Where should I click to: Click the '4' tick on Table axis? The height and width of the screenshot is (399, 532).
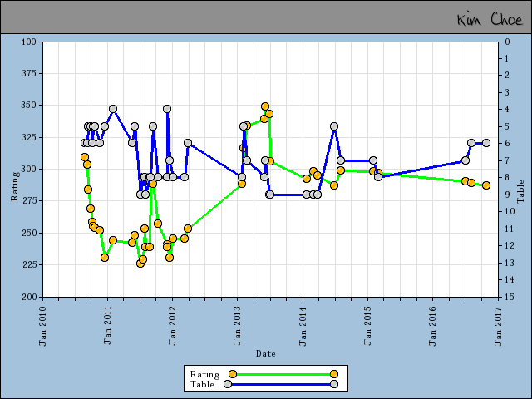[x=508, y=110]
